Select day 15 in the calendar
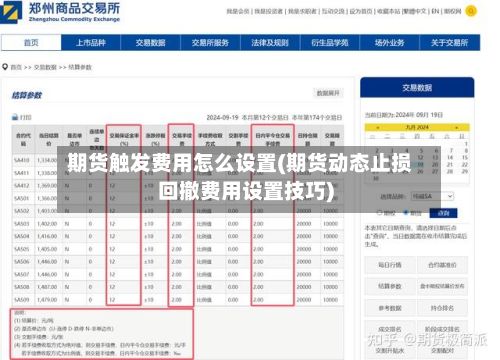The image size is (500, 360). (x=465, y=157)
